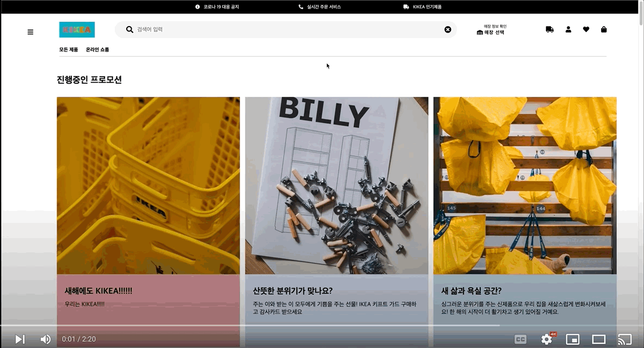The image size is (644, 348).
Task: Mute the video with speaker icon
Action: pyautogui.click(x=46, y=339)
